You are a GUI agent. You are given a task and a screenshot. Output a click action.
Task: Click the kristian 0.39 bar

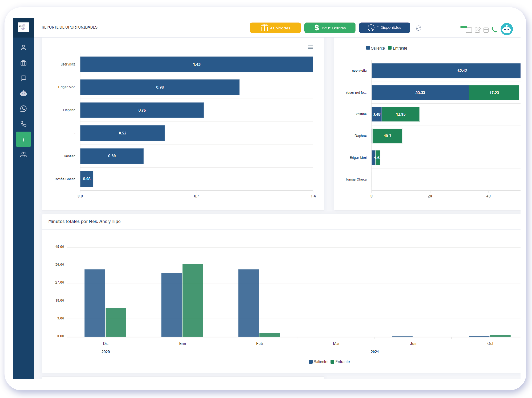112,156
